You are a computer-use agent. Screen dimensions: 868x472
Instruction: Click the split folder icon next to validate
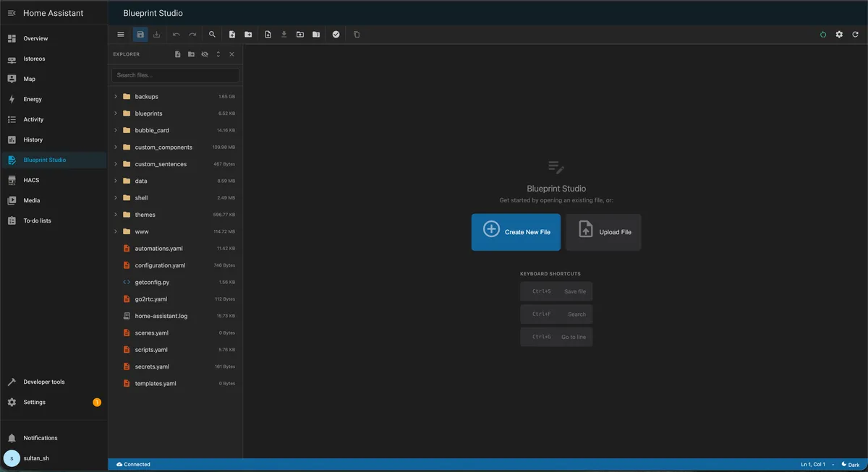pyautogui.click(x=316, y=35)
